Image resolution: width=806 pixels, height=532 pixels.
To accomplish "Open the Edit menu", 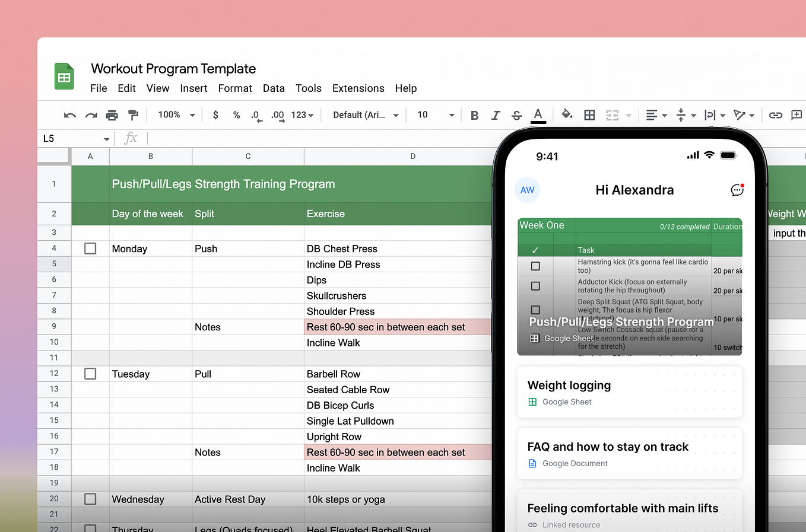I will coord(126,88).
